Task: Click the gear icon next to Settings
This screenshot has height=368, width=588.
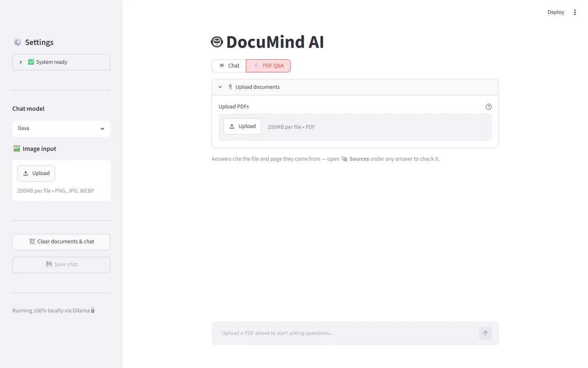Action: [18, 42]
